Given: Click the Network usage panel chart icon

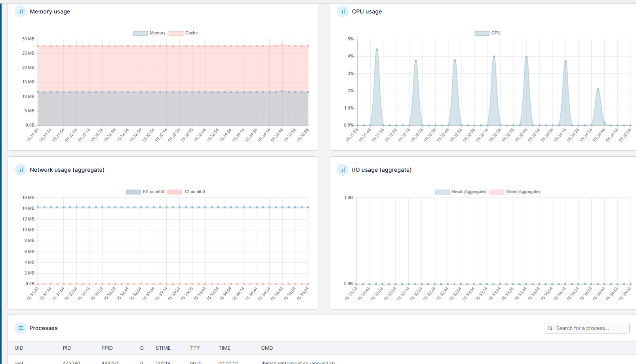Looking at the screenshot, I should pos(21,170).
